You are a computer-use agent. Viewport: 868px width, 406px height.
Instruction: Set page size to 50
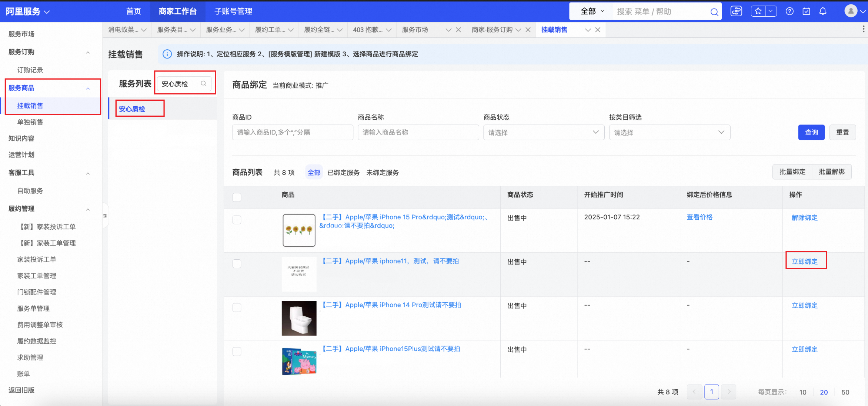(x=845, y=392)
